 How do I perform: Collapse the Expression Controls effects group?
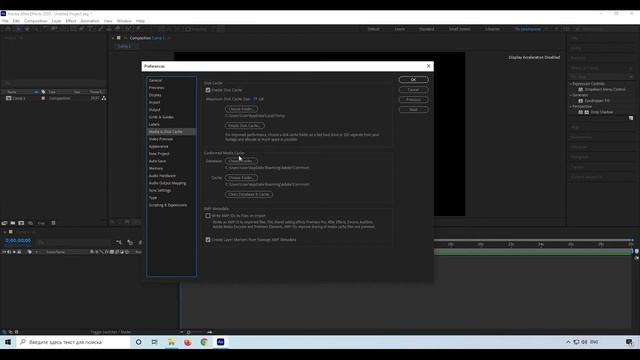(x=571, y=84)
